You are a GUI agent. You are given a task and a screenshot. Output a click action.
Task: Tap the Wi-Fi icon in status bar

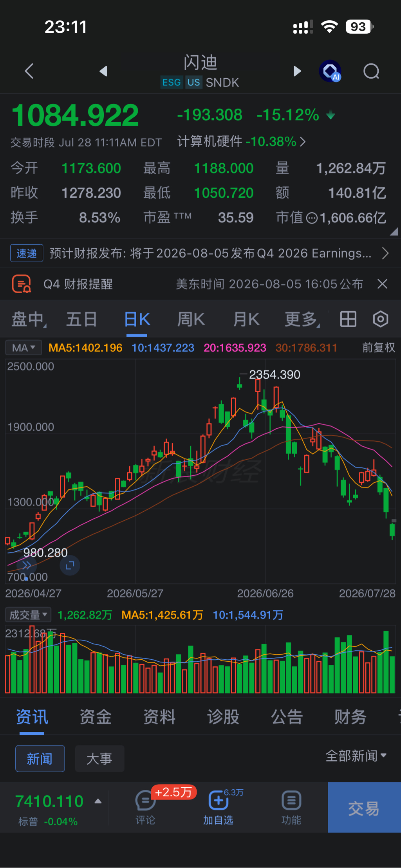click(329, 27)
